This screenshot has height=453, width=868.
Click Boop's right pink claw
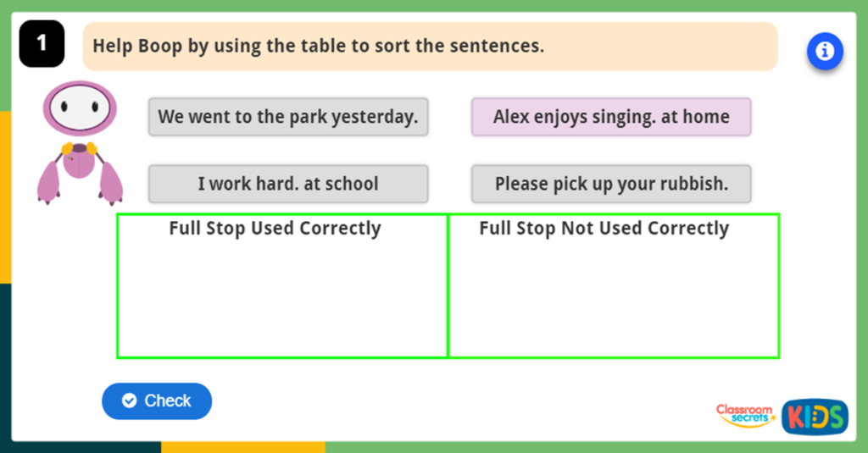pyautogui.click(x=111, y=181)
